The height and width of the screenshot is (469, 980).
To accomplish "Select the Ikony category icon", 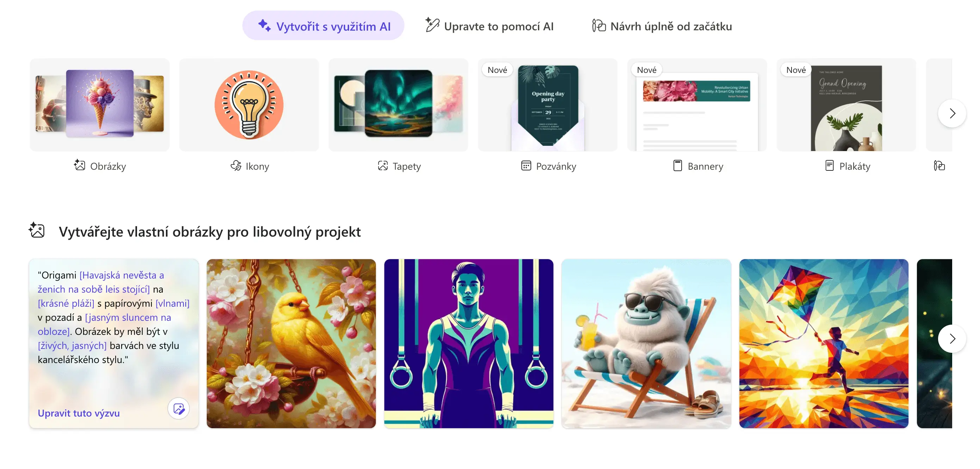I will click(x=236, y=165).
